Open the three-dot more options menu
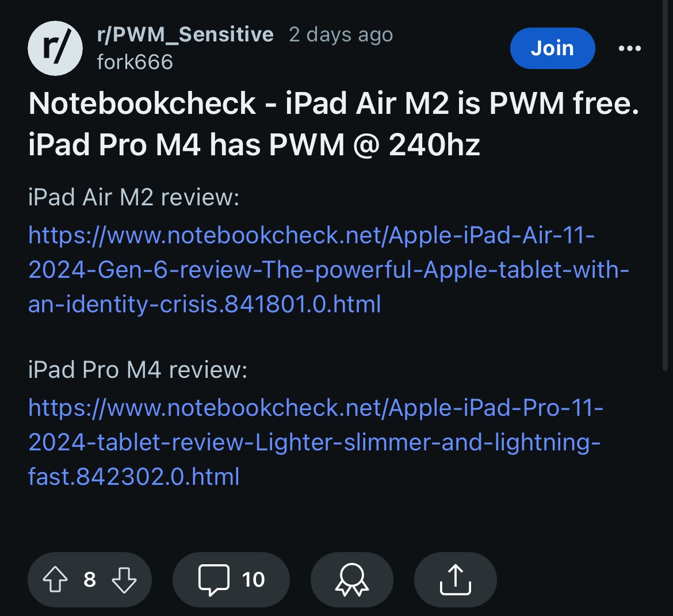Image resolution: width=673 pixels, height=616 pixels. click(x=629, y=48)
